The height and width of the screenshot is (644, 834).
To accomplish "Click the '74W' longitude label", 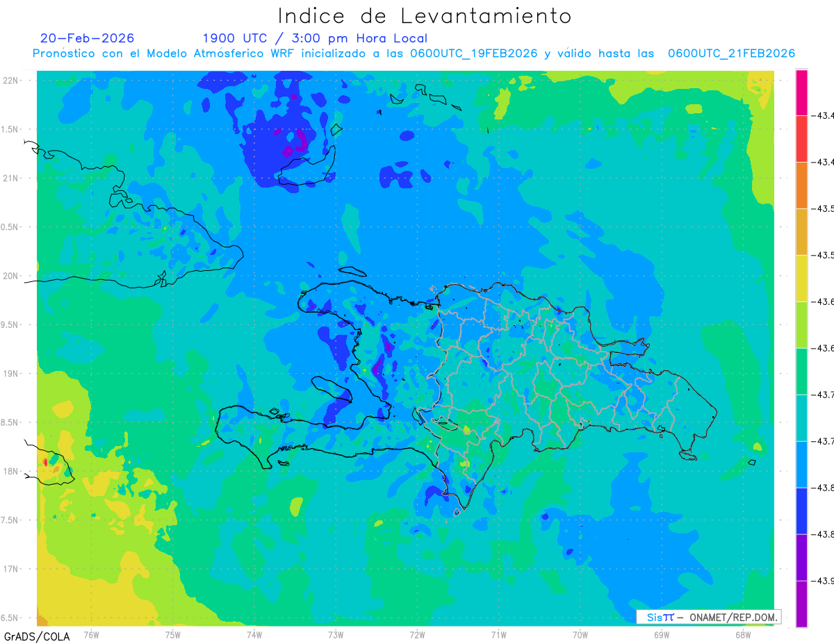I will tap(254, 634).
